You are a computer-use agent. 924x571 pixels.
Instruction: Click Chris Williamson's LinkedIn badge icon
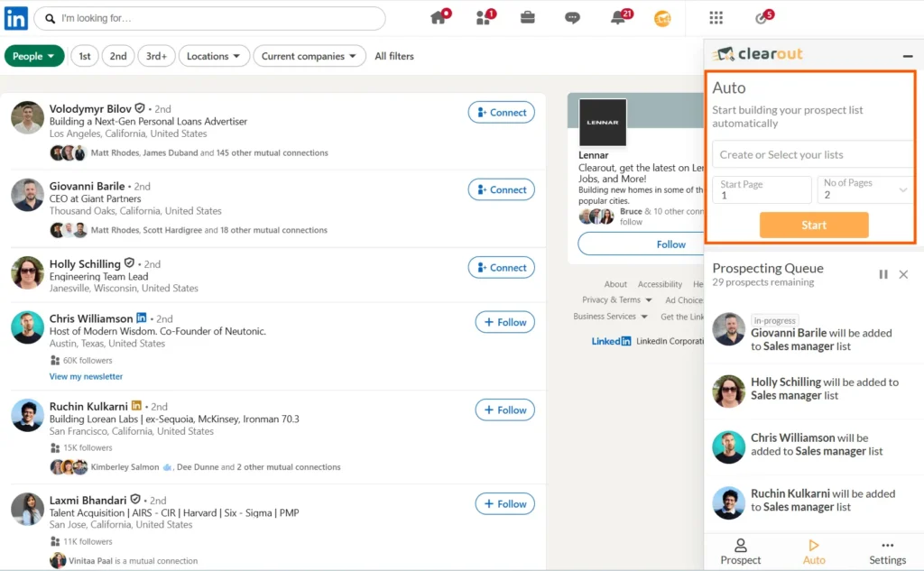coord(142,318)
